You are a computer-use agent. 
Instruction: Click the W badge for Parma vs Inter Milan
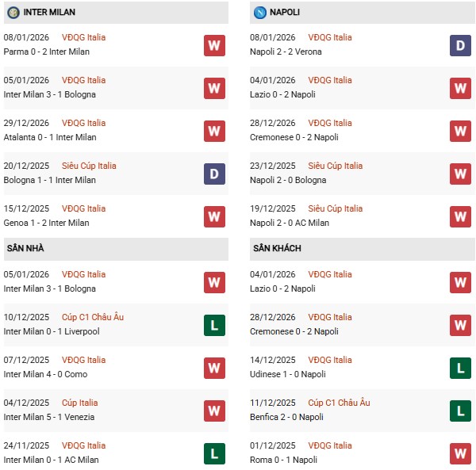(214, 45)
